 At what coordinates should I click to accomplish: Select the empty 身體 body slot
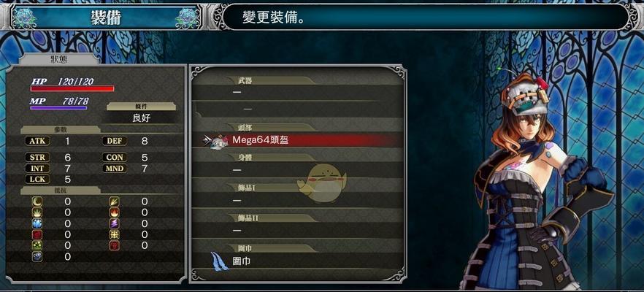(x=298, y=169)
